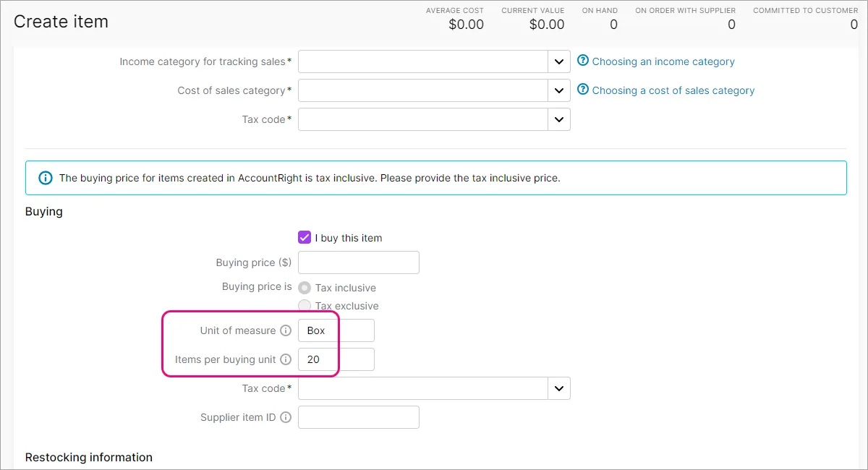Open the Choosing an income category link
Image resolution: width=868 pixels, height=470 pixels.
[x=663, y=61]
